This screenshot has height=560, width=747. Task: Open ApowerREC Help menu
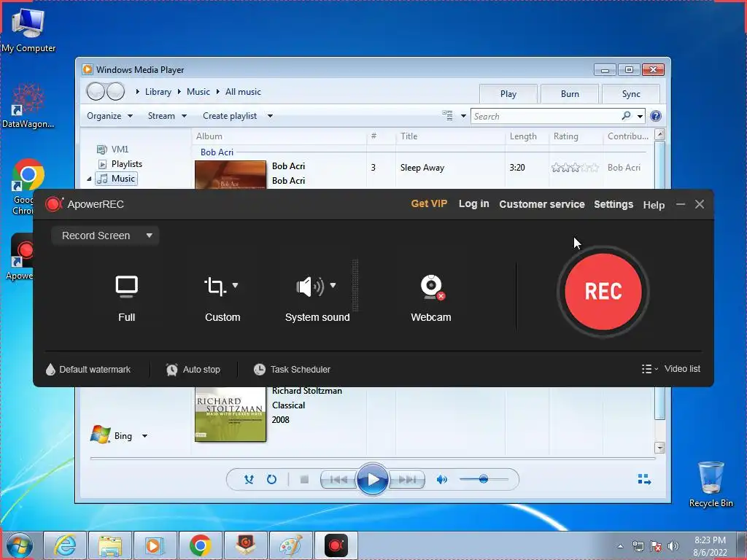tap(654, 205)
